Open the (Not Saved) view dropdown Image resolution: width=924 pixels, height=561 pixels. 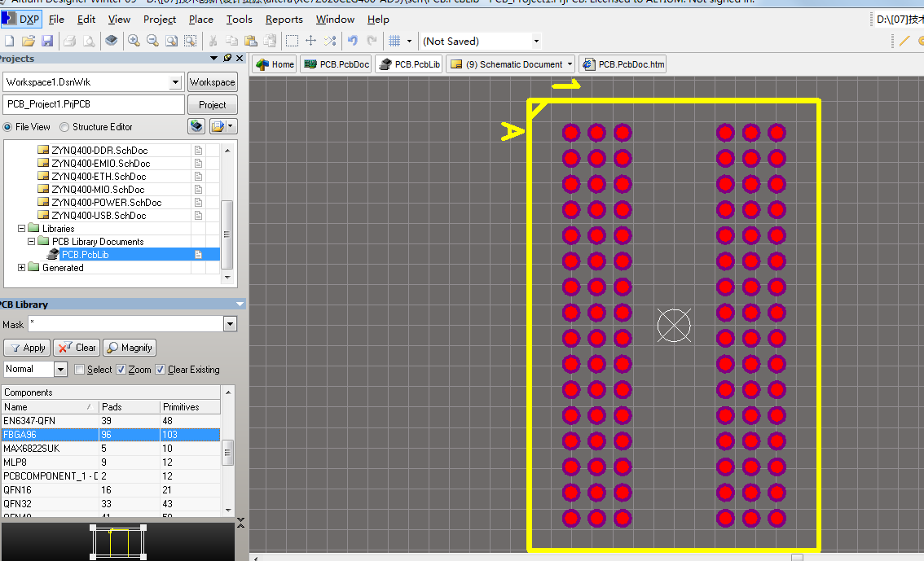pos(536,42)
